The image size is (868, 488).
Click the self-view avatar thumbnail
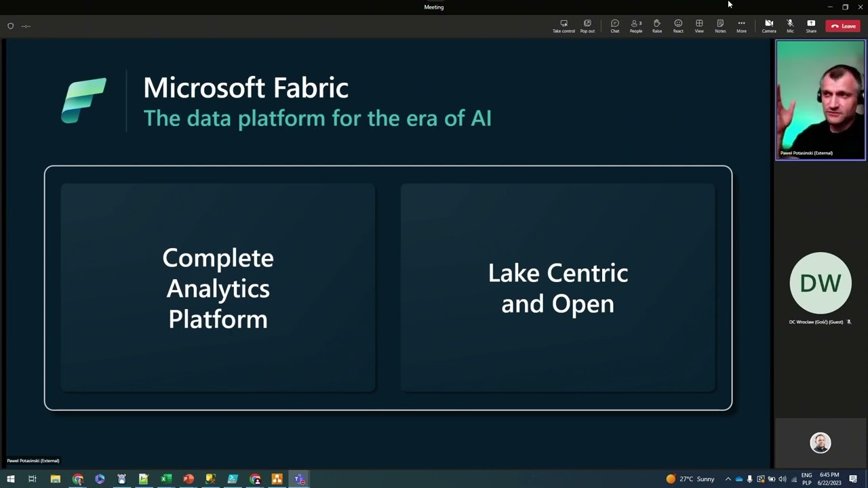(x=821, y=443)
